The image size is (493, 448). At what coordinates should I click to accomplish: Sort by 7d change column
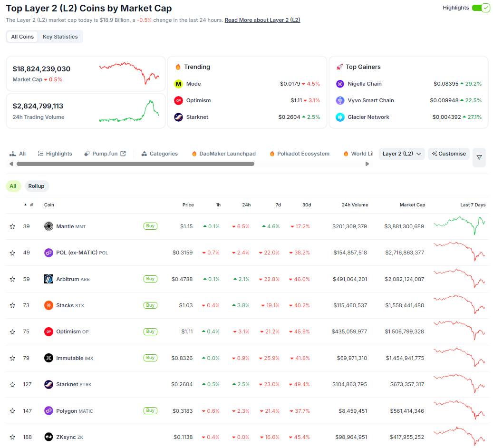point(278,205)
